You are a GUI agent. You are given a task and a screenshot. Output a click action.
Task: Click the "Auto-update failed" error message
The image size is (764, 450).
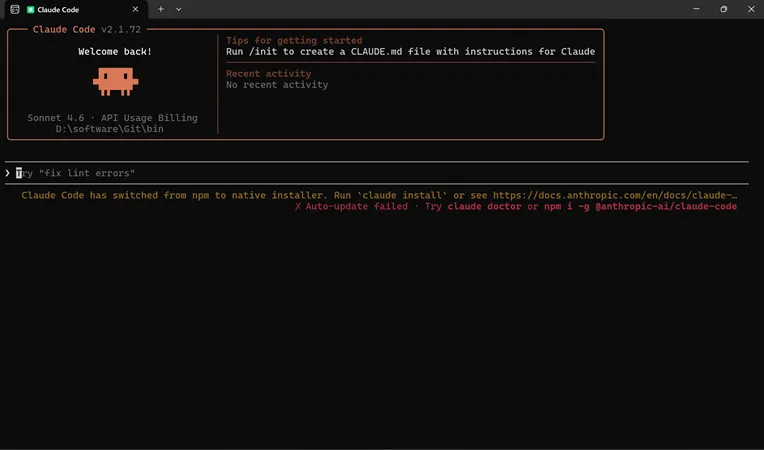pyautogui.click(x=357, y=206)
